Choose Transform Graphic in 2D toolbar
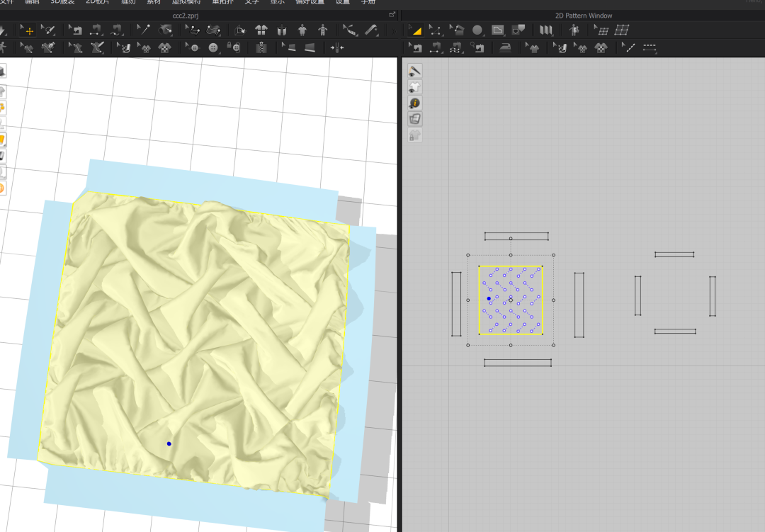The width and height of the screenshot is (765, 532). coord(581,48)
